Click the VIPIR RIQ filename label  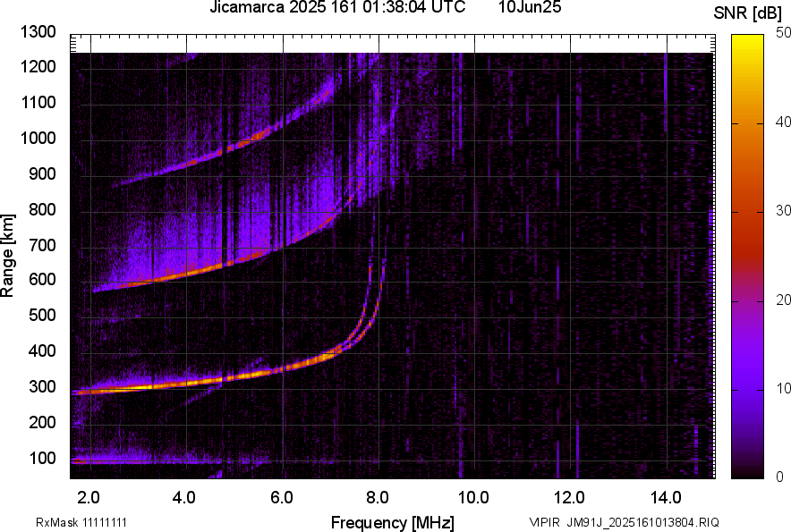(x=623, y=522)
